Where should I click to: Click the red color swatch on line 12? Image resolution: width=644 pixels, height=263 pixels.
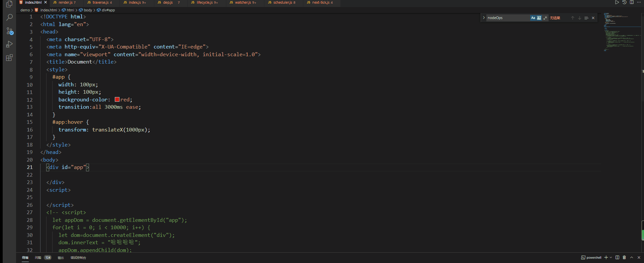[117, 99]
